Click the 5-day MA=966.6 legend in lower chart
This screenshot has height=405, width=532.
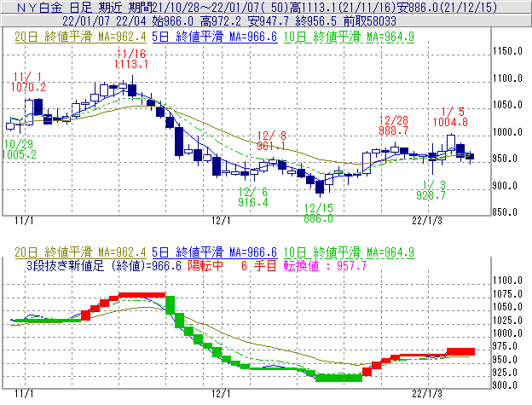pyautogui.click(x=215, y=252)
